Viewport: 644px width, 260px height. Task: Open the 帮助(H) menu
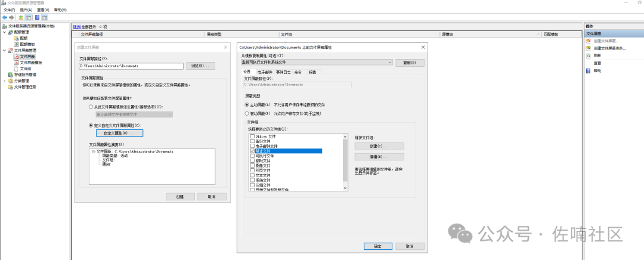pos(60,10)
